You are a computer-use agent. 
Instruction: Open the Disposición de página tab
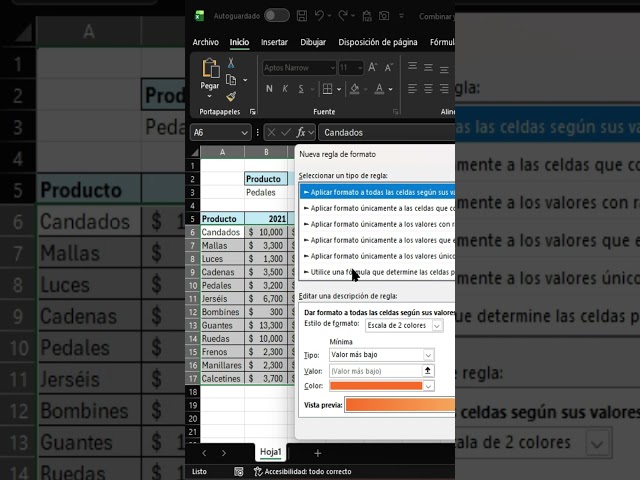tap(378, 42)
